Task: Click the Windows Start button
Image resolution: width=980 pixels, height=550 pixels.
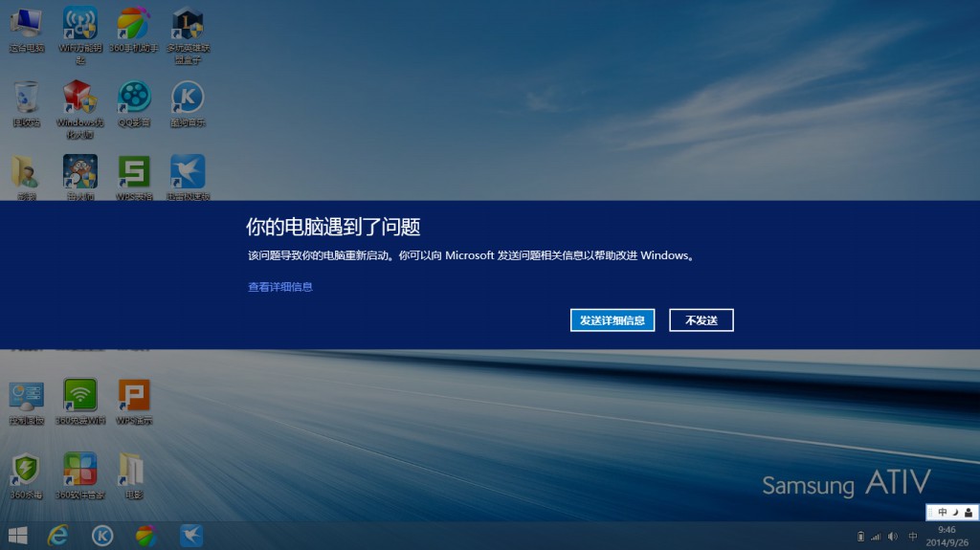Action: click(x=17, y=536)
